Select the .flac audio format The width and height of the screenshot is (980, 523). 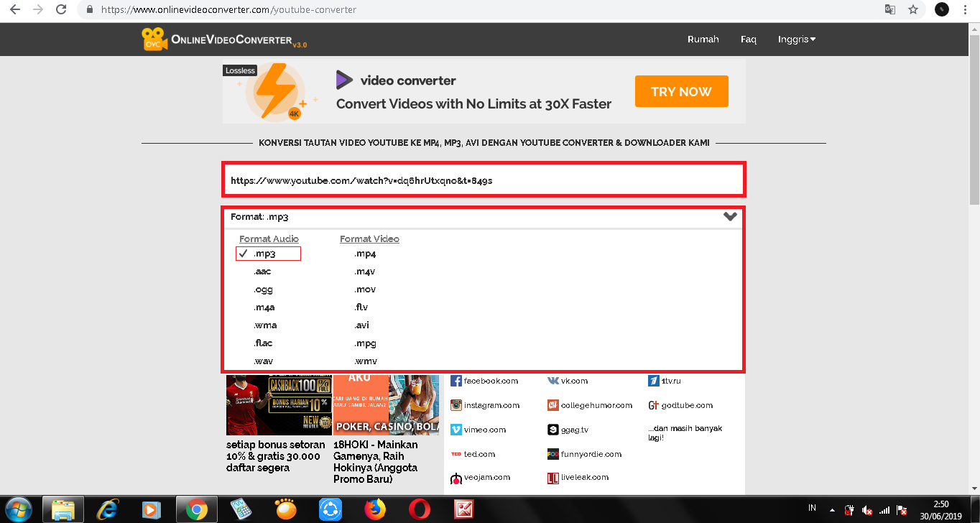(263, 343)
